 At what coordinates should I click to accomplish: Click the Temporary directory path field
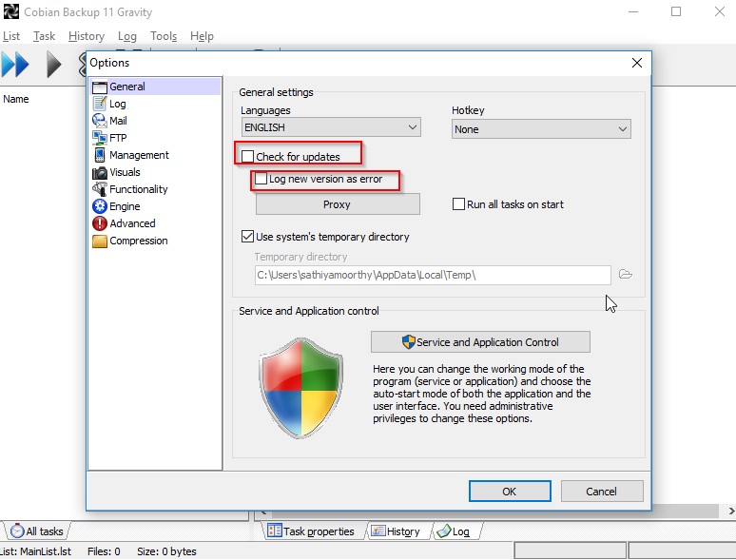[x=432, y=275]
